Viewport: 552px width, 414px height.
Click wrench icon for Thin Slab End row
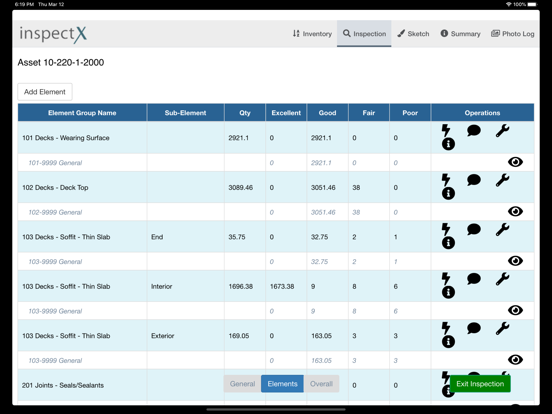[502, 229]
